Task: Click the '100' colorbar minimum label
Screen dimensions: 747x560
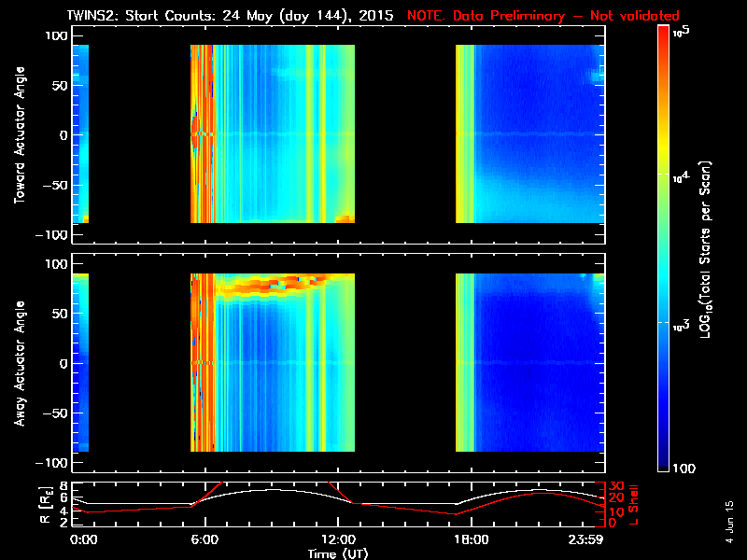Action: [684, 469]
